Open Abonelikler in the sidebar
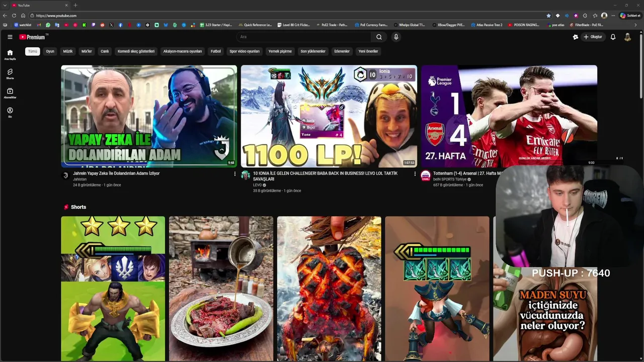 point(10,93)
